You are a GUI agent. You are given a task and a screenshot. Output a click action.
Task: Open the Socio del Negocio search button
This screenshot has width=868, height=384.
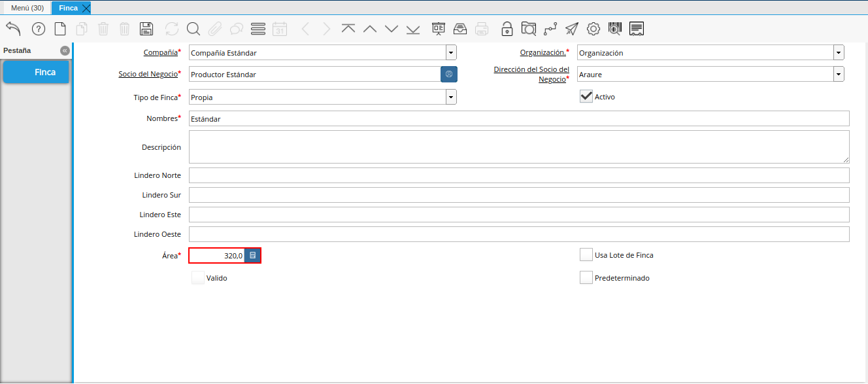(x=449, y=75)
